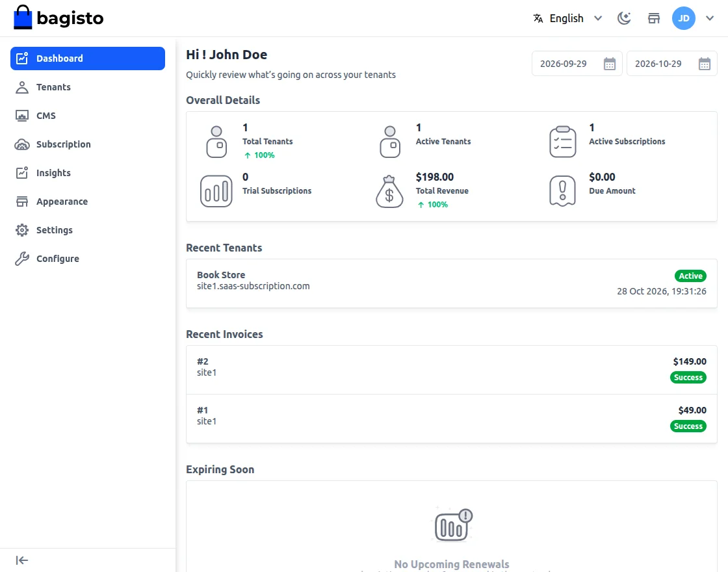Click the Active Tenants person icon
Viewport: 728px width, 572px height.
(x=390, y=142)
